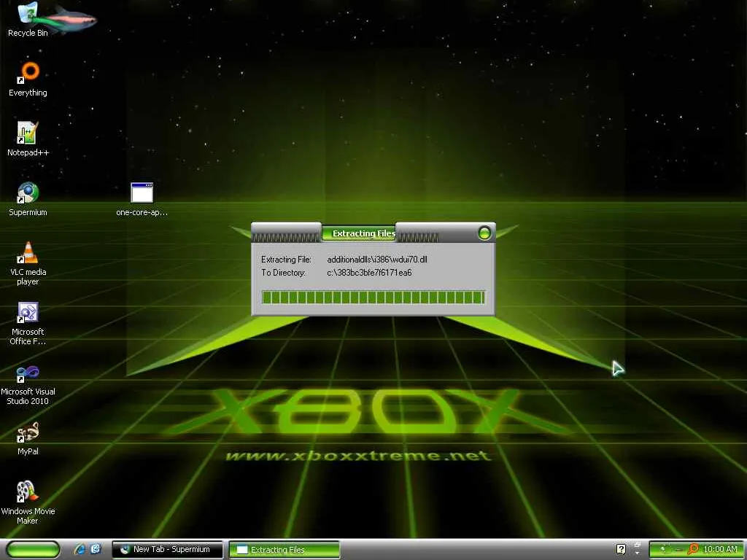
Task: Click the green extraction progress bar
Action: (x=373, y=297)
